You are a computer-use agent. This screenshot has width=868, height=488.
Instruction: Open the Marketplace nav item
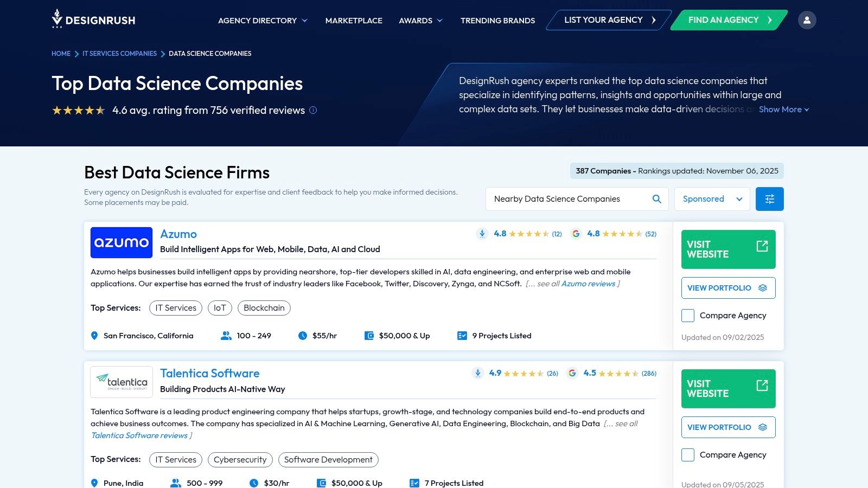[x=354, y=21]
